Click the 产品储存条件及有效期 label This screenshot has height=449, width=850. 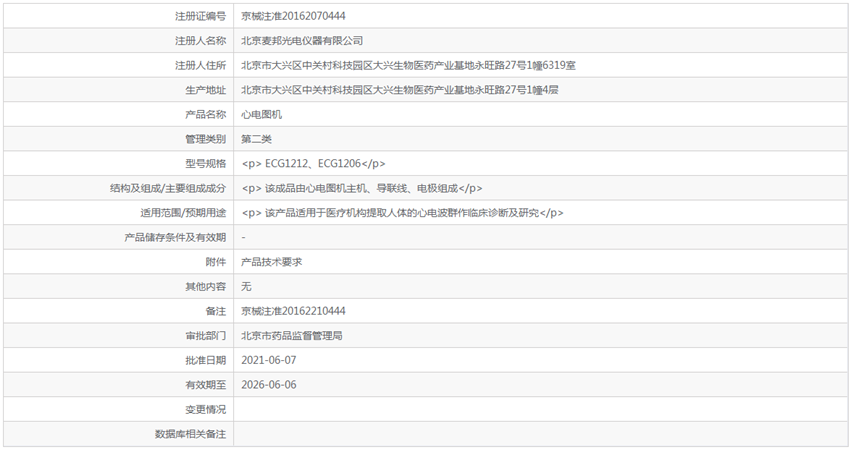pos(175,238)
